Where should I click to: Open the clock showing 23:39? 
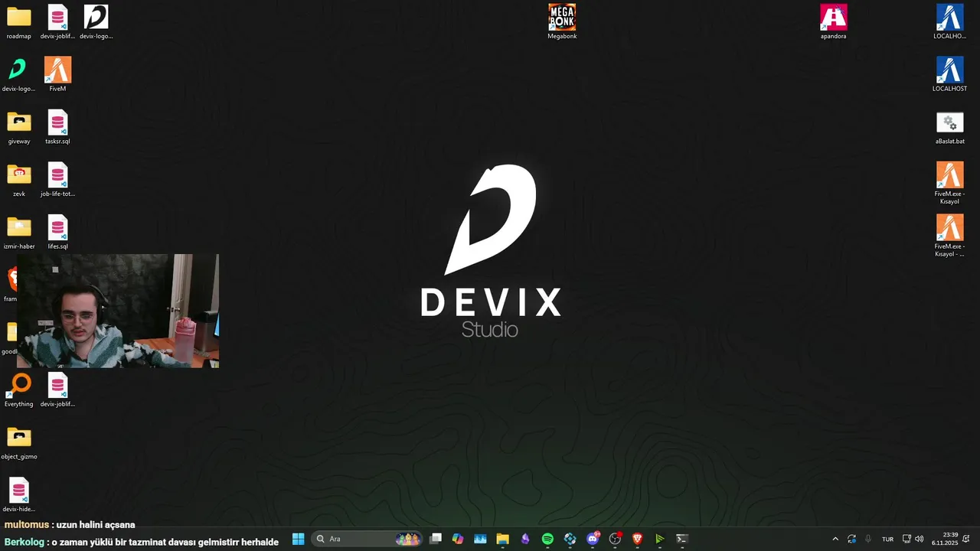[x=945, y=539]
